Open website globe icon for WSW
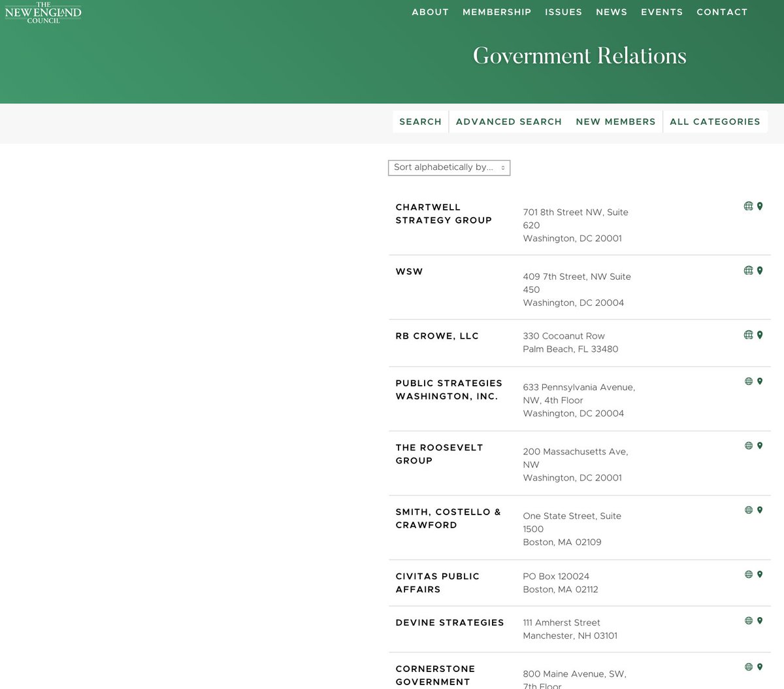Image resolution: width=784 pixels, height=689 pixels. [x=749, y=270]
